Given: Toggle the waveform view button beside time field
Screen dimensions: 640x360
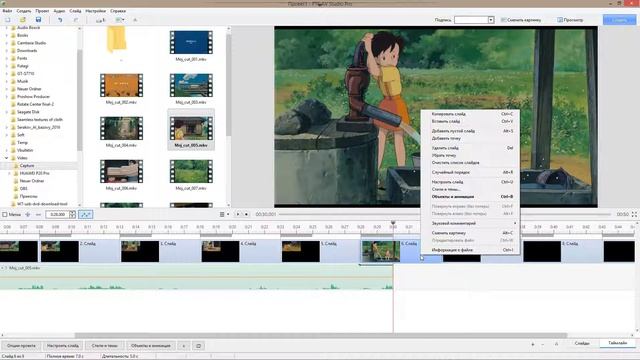Looking at the screenshot, I should 85,214.
